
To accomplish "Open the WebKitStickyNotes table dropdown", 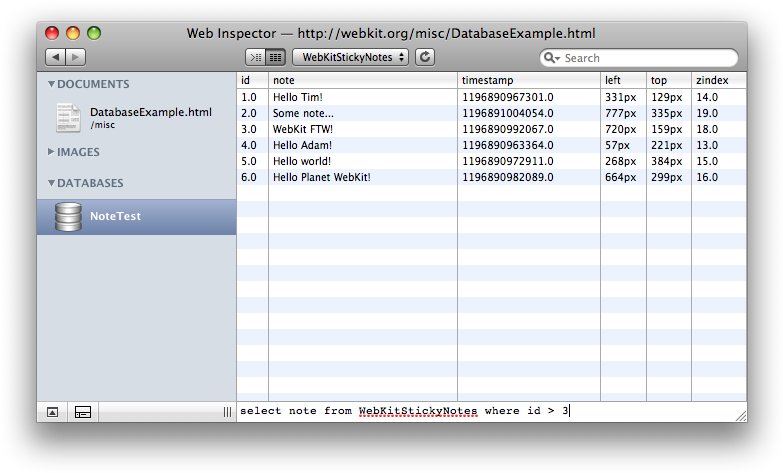I will point(354,58).
